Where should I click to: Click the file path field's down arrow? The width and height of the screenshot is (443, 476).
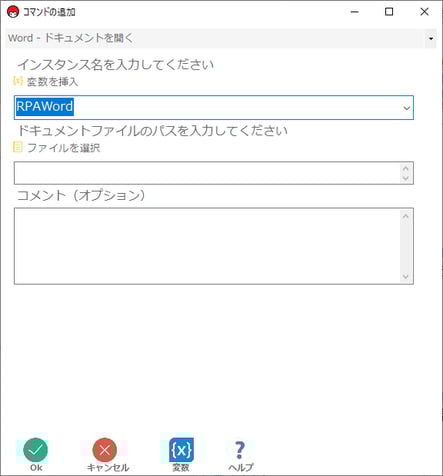pyautogui.click(x=406, y=178)
